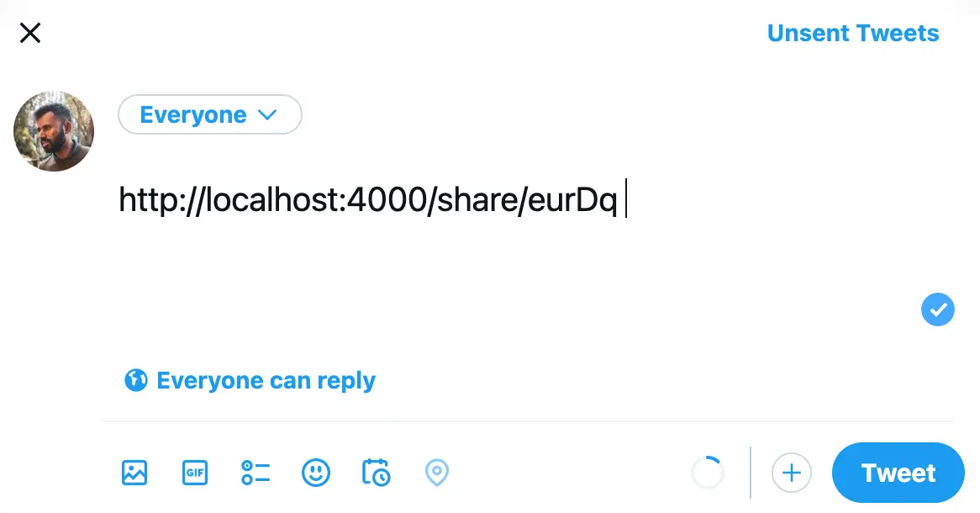The width and height of the screenshot is (980, 513).
Task: Click the blue checkmark badge
Action: pyautogui.click(x=937, y=309)
